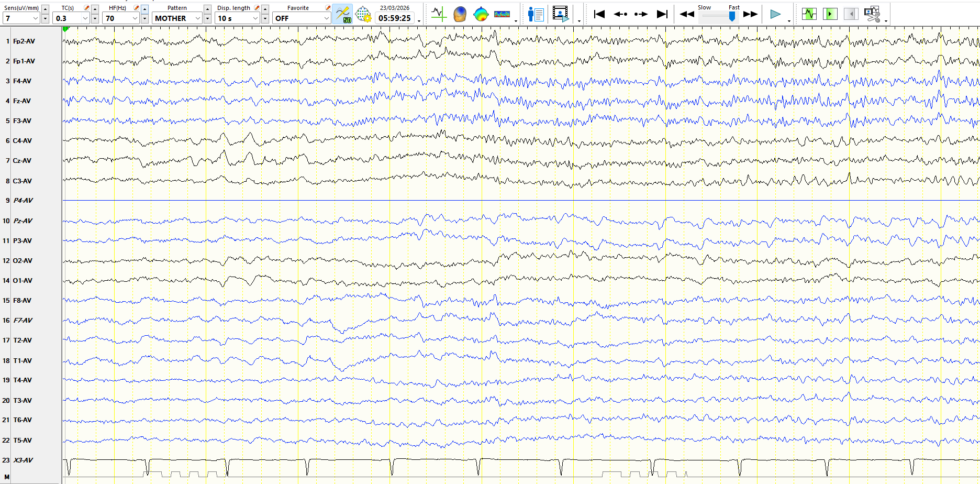Screen dimensions: 980x484
Task: Expand the video tool options arrow
Action: coord(579,21)
